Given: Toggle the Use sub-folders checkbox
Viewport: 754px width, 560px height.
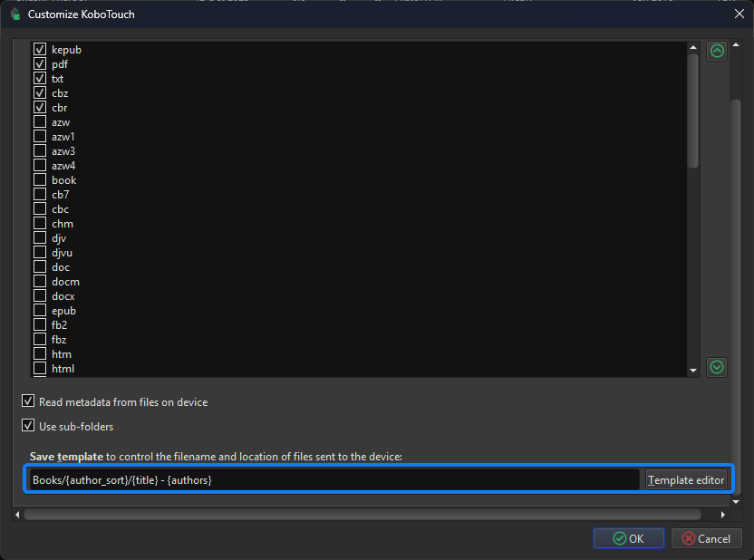Looking at the screenshot, I should (x=28, y=425).
